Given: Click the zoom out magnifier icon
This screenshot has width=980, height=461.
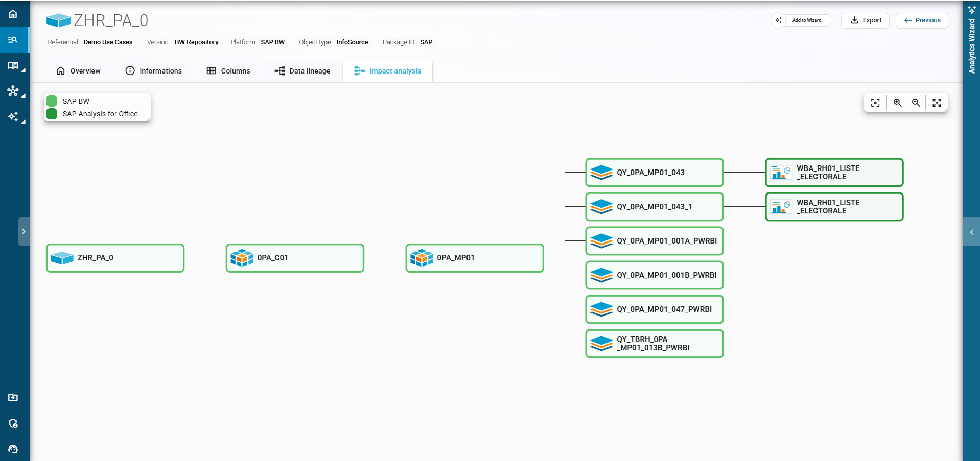Looking at the screenshot, I should click(916, 103).
